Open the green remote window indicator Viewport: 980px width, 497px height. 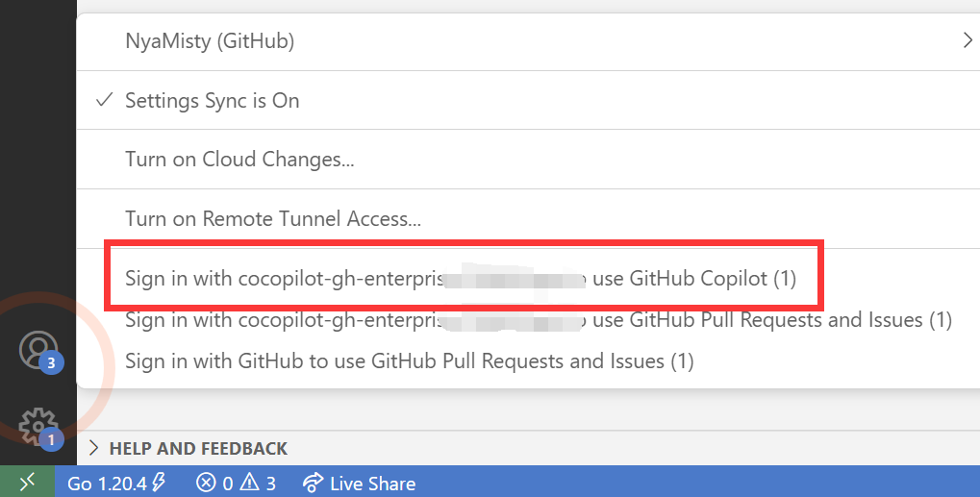27,482
